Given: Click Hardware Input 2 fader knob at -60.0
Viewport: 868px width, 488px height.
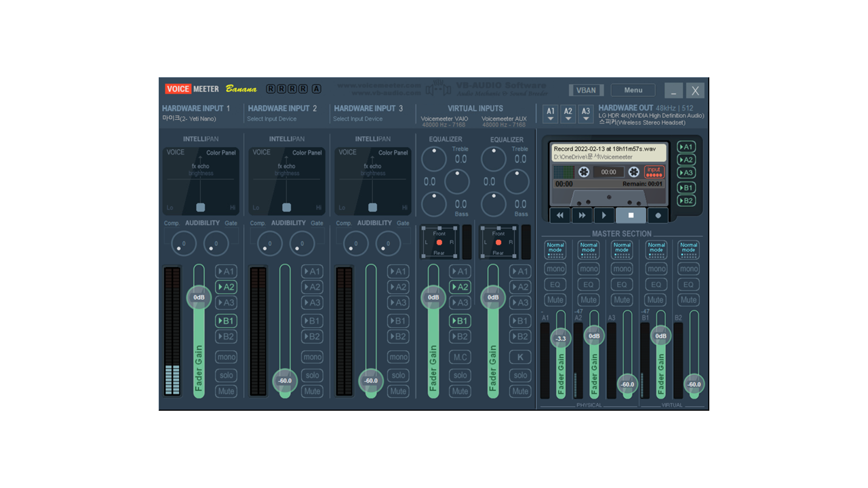Looking at the screenshot, I should point(285,381).
